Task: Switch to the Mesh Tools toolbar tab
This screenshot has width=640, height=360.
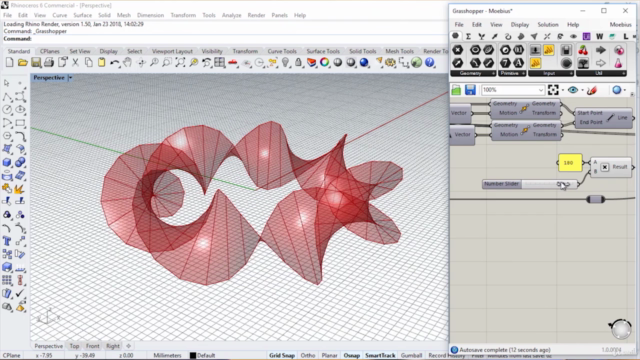Action: tap(400, 51)
